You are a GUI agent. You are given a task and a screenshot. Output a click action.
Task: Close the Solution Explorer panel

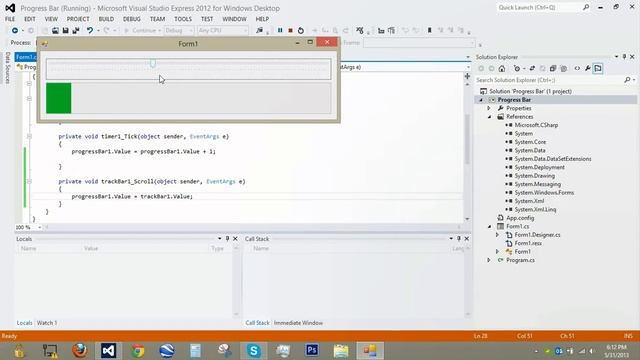pos(632,57)
